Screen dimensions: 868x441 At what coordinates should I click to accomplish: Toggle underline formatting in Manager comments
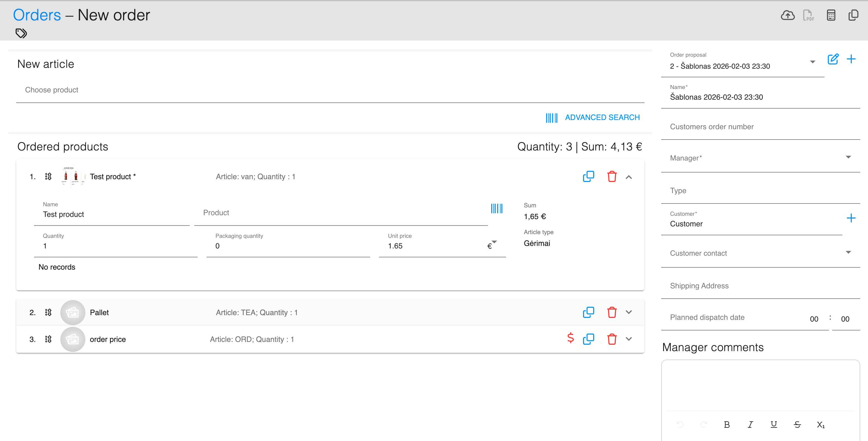pyautogui.click(x=774, y=425)
